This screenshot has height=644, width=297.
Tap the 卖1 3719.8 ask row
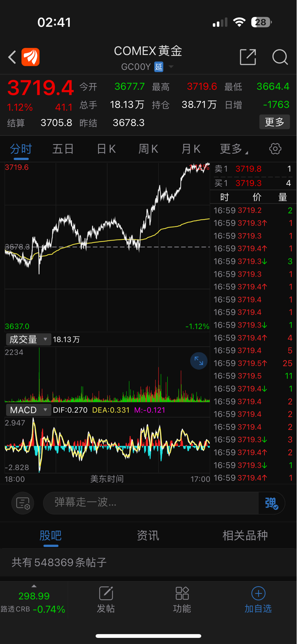pos(253,169)
